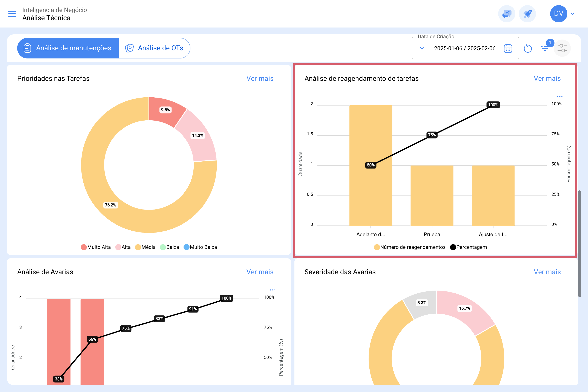Open the DV user avatar
The image size is (588, 392).
tap(559, 14)
